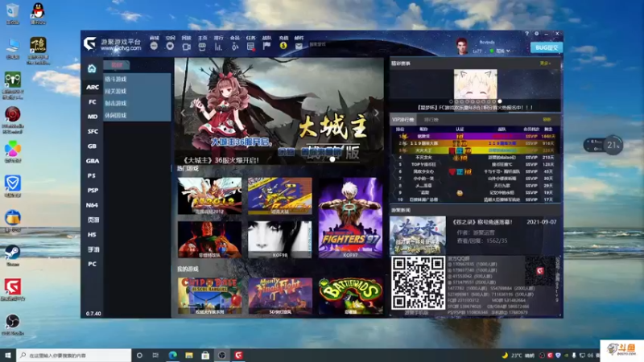This screenshot has width=644, height=362.
Task: Switch to VIP排行榜 tab
Action: coord(403,120)
